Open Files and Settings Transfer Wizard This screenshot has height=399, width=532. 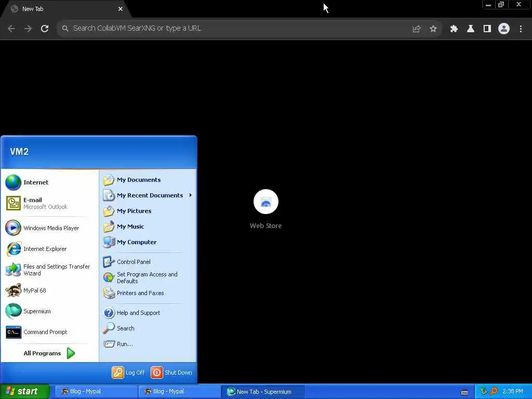point(49,270)
